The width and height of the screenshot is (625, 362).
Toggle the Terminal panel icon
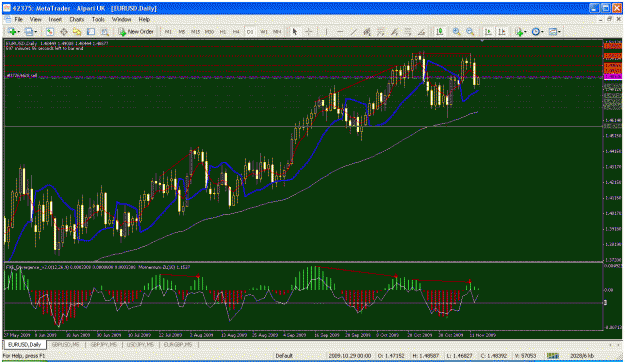(x=91, y=31)
